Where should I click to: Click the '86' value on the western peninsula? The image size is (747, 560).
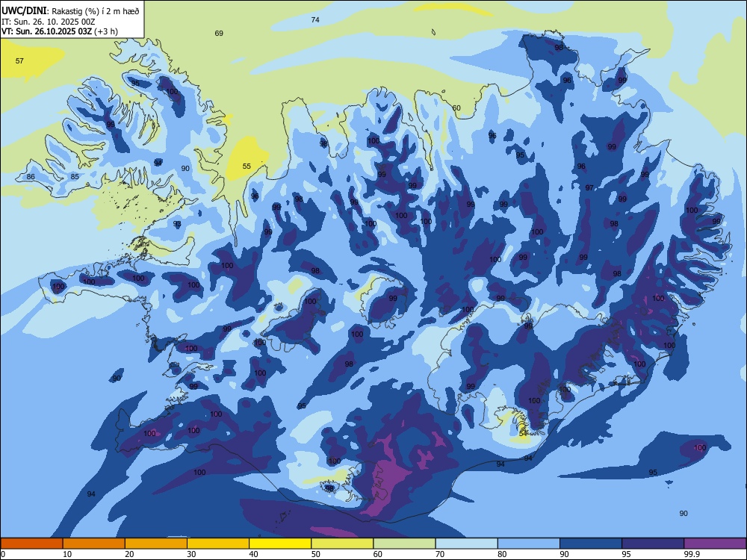point(31,177)
